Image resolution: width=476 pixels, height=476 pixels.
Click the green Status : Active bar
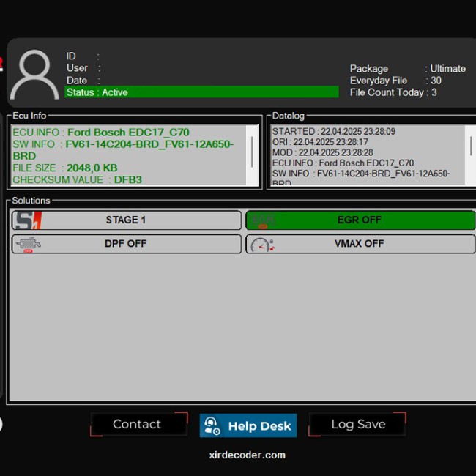201,92
